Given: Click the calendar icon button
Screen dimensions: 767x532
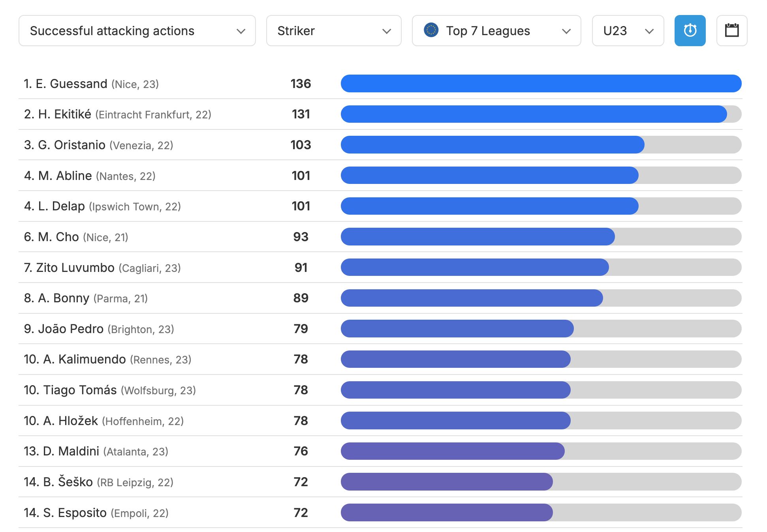Looking at the screenshot, I should 731,31.
